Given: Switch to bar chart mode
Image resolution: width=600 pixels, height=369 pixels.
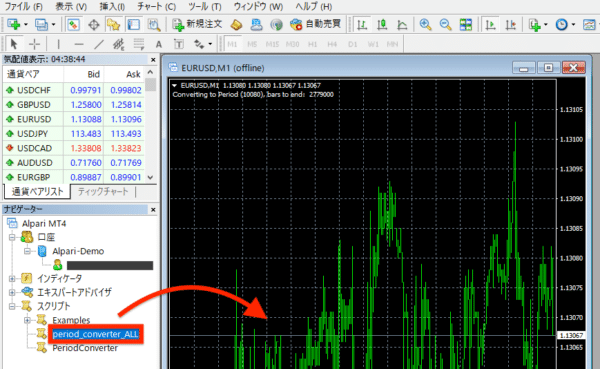Looking at the screenshot, I should (362, 24).
